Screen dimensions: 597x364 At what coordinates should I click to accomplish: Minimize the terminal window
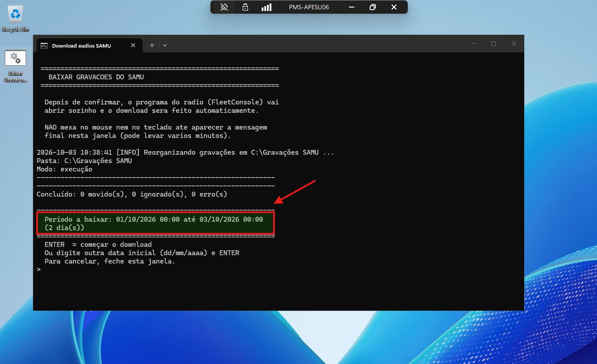click(x=473, y=44)
